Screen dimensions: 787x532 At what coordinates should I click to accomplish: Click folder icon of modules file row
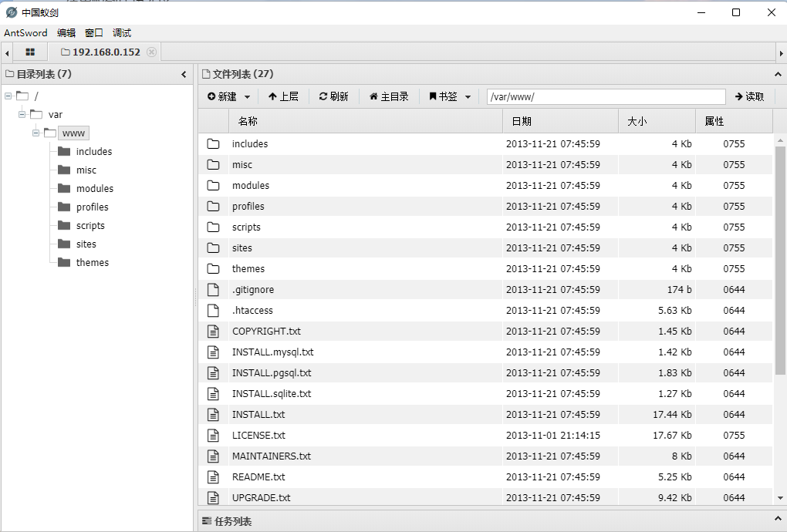click(x=213, y=186)
